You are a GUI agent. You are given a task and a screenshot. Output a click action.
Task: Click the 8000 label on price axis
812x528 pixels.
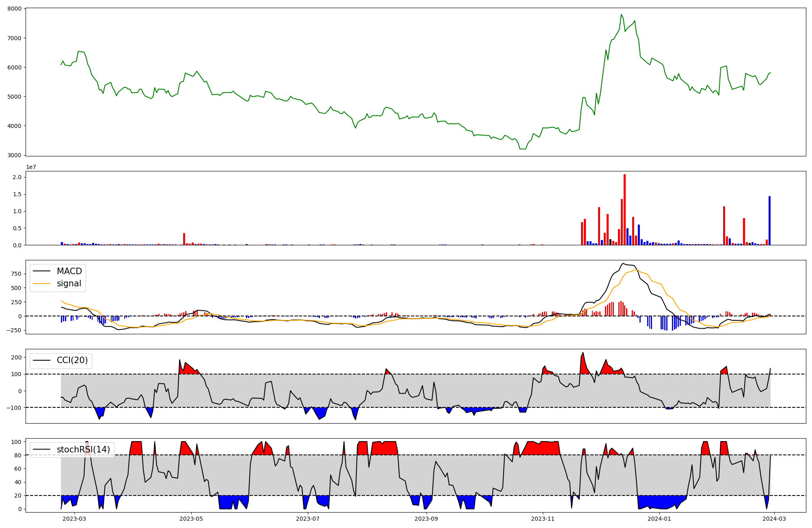click(x=15, y=9)
